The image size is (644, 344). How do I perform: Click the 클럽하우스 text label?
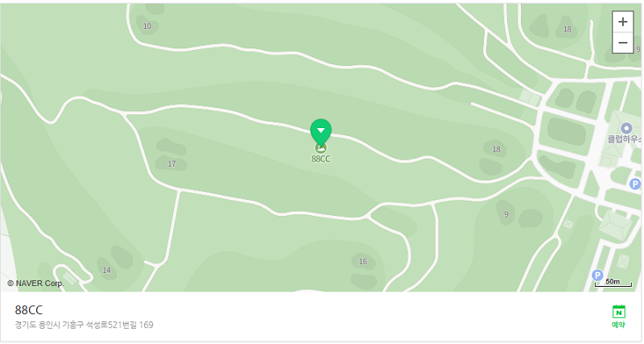[x=625, y=139]
